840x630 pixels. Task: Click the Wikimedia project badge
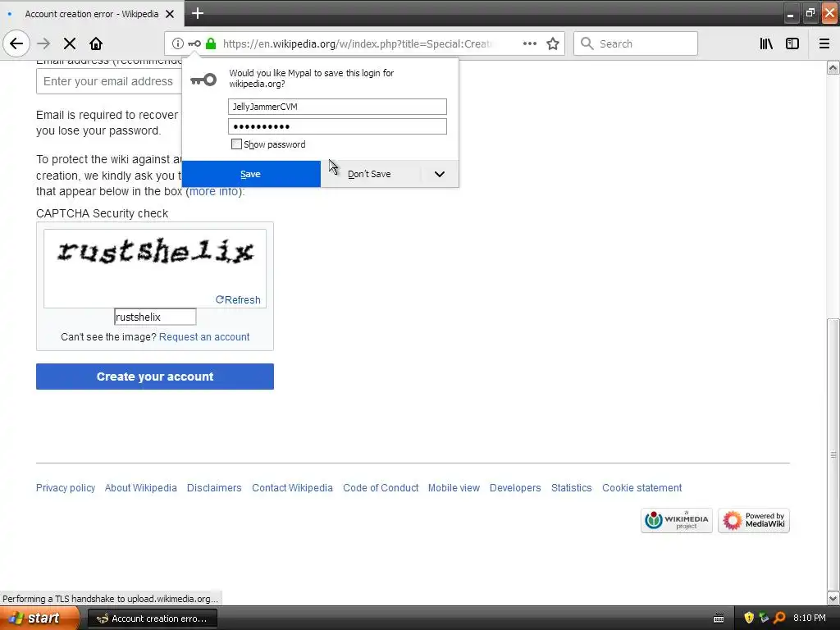677,520
